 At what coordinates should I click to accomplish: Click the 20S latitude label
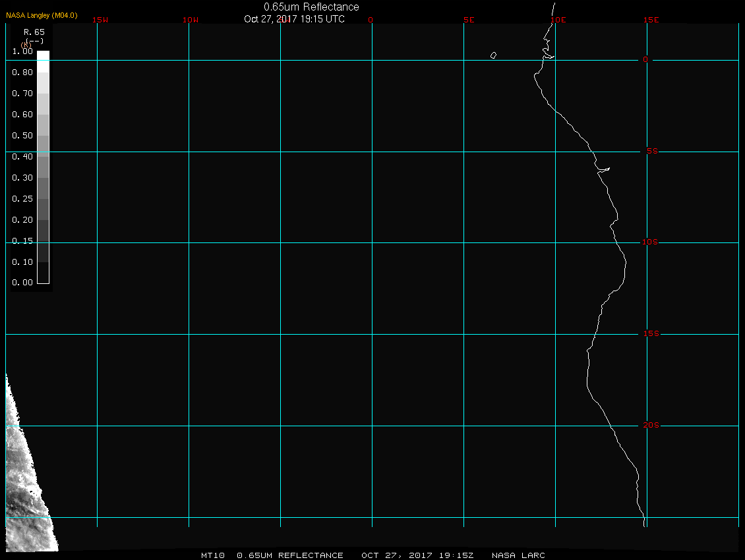click(x=651, y=425)
